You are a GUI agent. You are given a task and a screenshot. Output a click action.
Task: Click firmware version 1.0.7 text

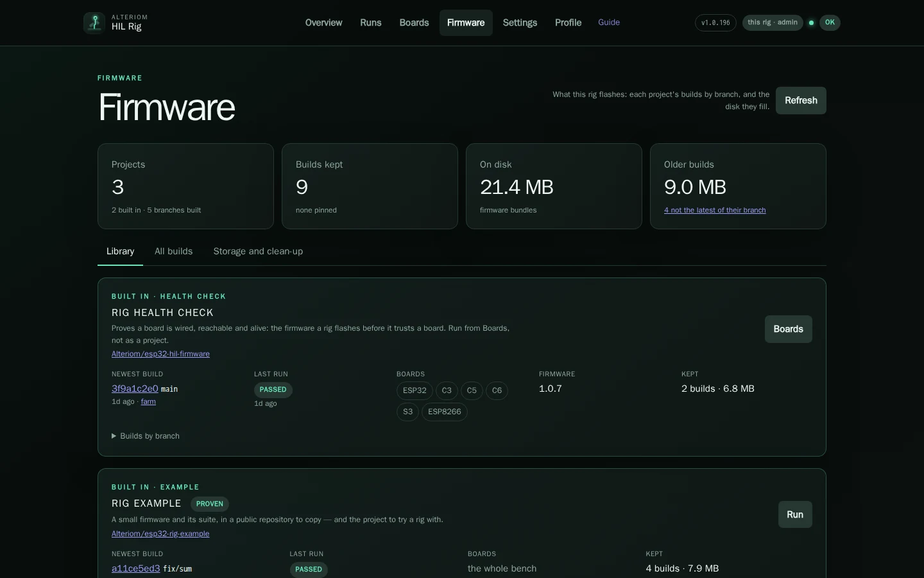coord(551,389)
